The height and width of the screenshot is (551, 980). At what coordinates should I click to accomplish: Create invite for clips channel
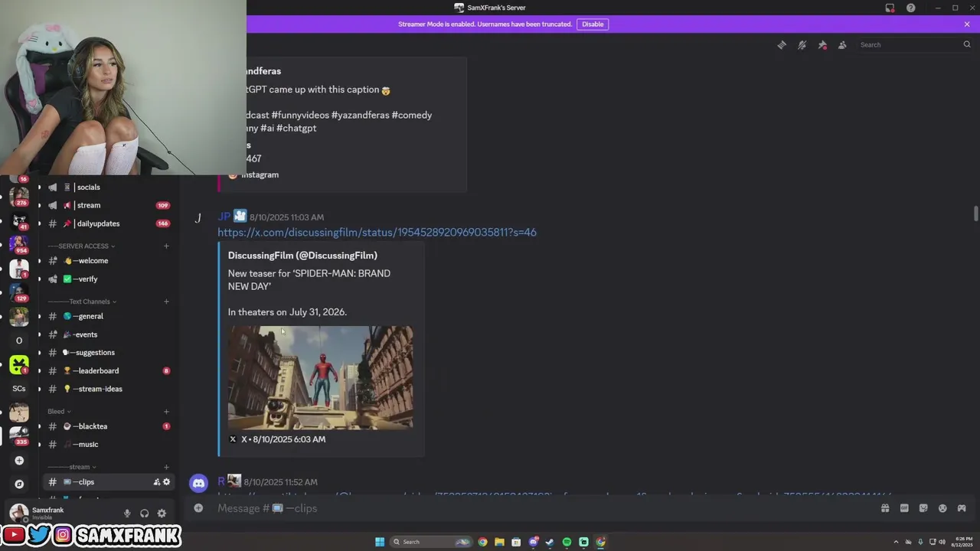[x=156, y=482]
